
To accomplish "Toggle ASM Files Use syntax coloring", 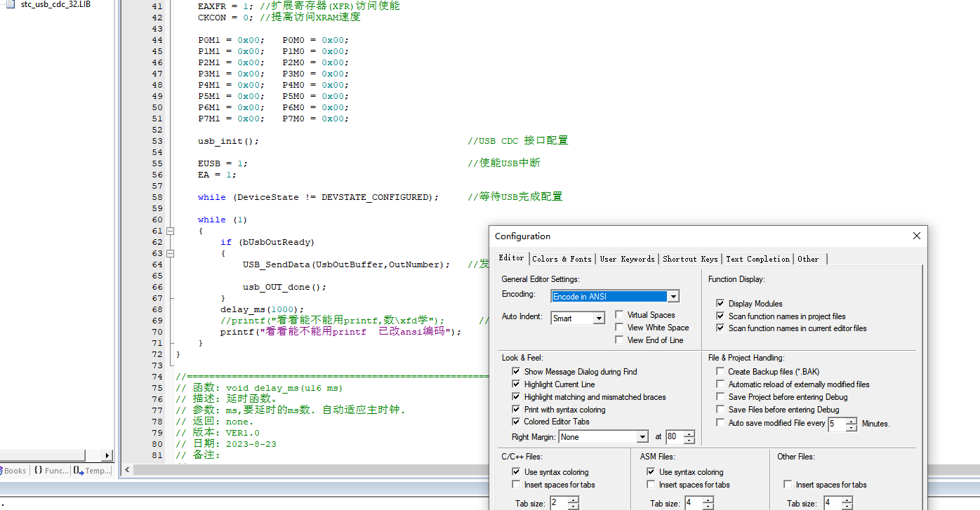I will pos(651,472).
